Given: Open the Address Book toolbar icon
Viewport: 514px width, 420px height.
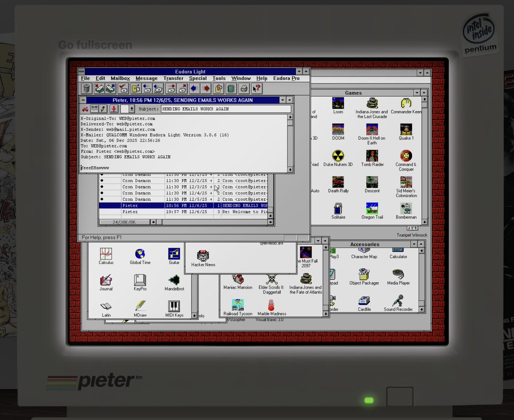Looking at the screenshot, I should click(x=231, y=88).
